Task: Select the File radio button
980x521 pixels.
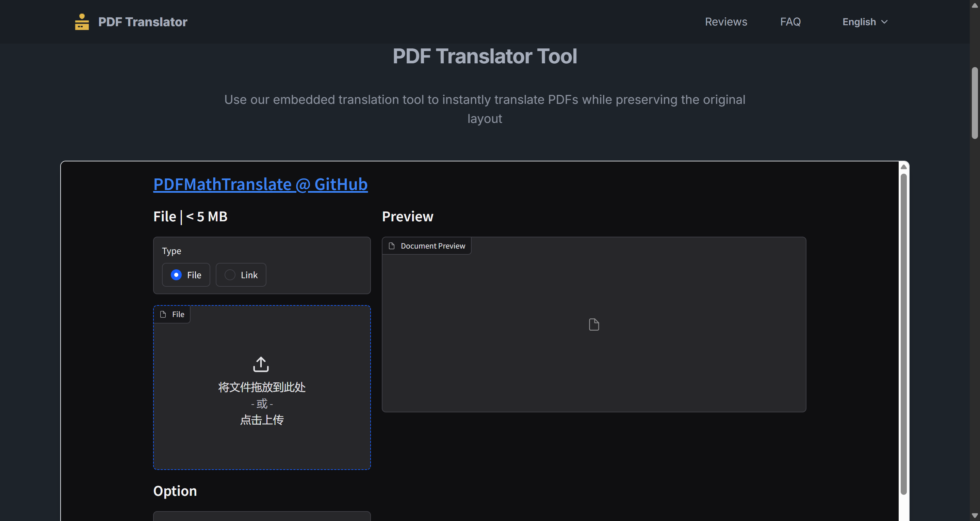Action: (x=176, y=275)
